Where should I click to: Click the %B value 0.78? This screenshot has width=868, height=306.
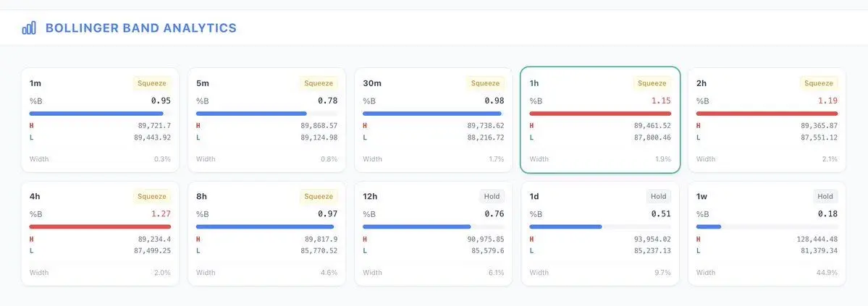coord(328,101)
